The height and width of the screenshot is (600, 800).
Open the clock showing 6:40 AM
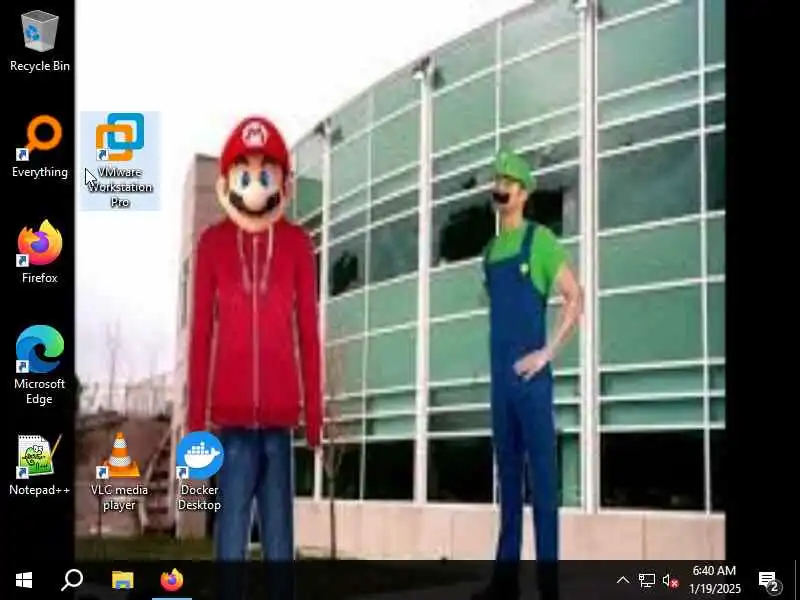[x=714, y=580]
